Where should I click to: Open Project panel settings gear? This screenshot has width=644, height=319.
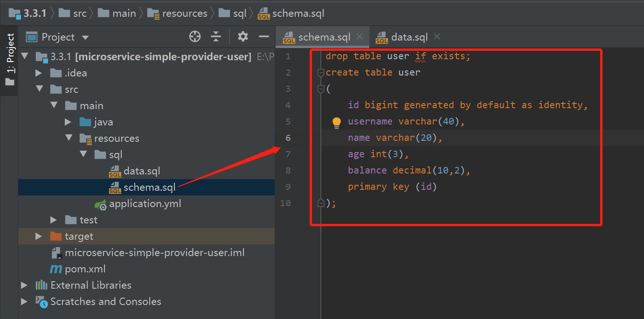pos(243,37)
